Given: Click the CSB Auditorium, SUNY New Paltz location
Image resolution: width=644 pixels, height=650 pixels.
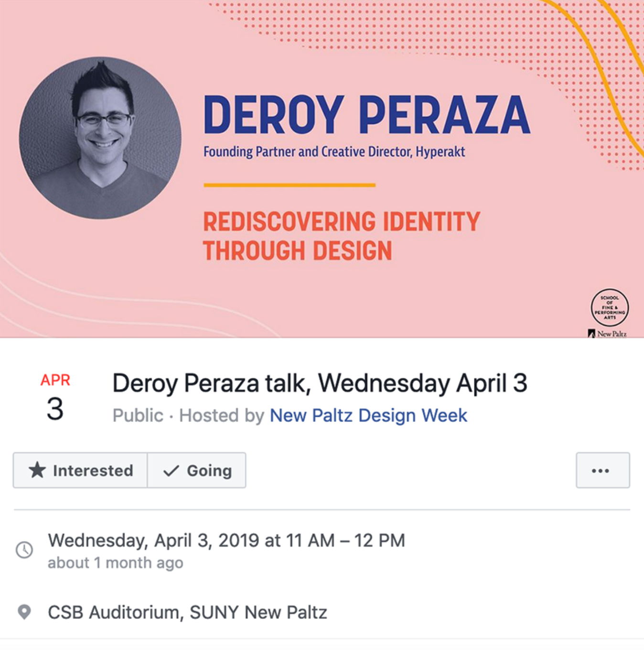Looking at the screenshot, I should tap(187, 612).
